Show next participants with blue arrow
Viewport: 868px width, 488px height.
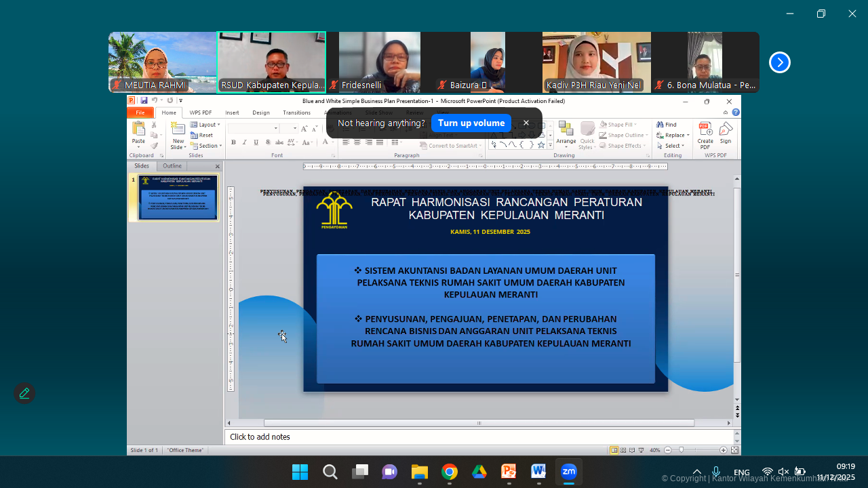click(x=780, y=62)
